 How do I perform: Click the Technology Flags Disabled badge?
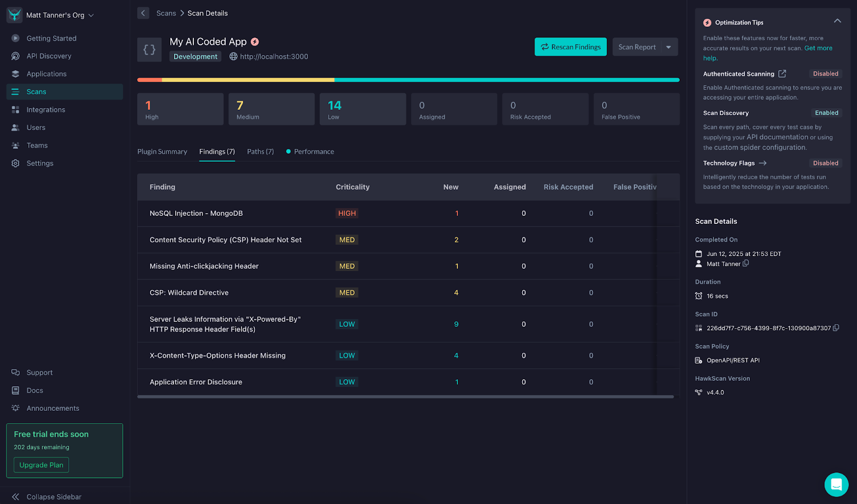[825, 163]
